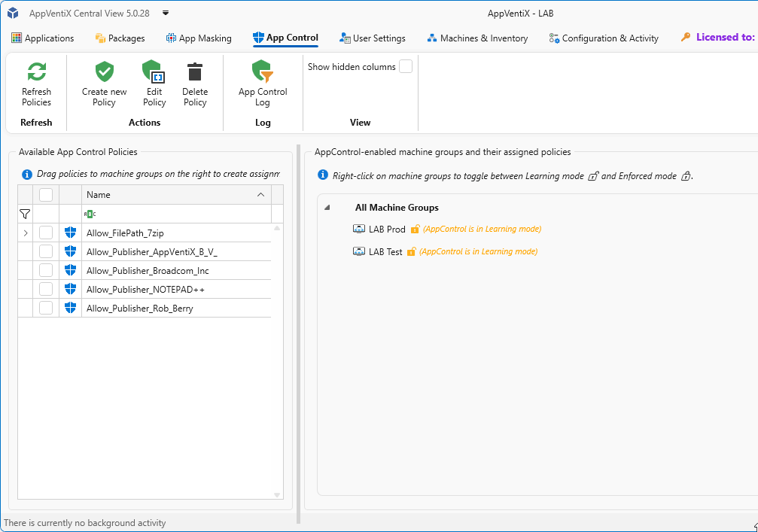758x532 pixels.
Task: Select the Allow_Publisher_Rob_Berry policy name
Action: click(140, 309)
